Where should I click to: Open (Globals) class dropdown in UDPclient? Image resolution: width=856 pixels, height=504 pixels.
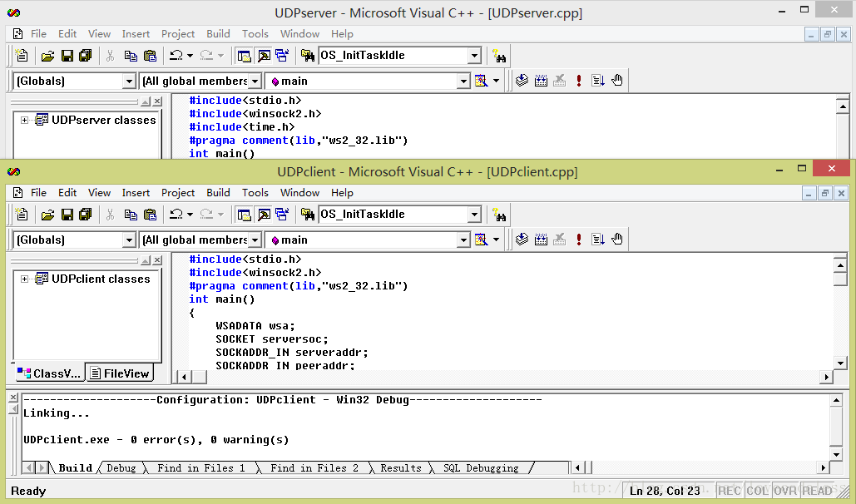pos(129,240)
